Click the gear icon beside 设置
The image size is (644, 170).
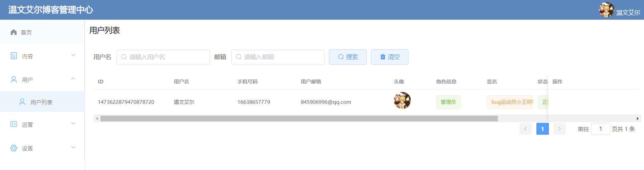pyautogui.click(x=14, y=148)
